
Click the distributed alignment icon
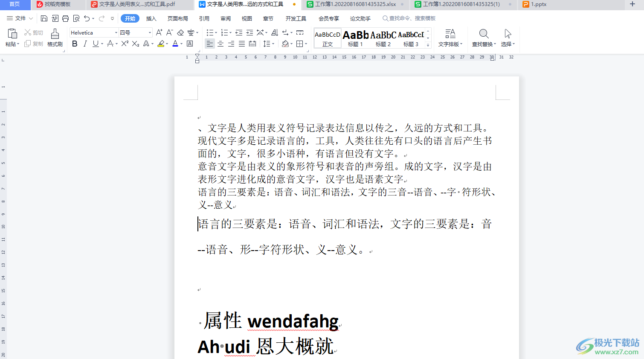coord(252,44)
